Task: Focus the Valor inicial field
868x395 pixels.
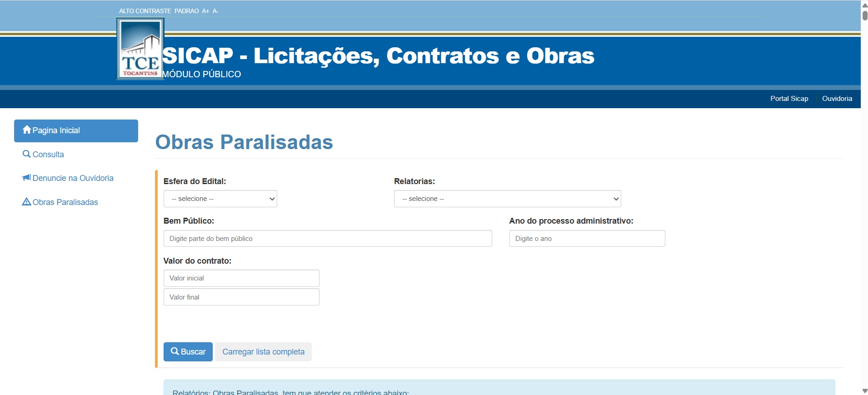Action: pos(241,278)
